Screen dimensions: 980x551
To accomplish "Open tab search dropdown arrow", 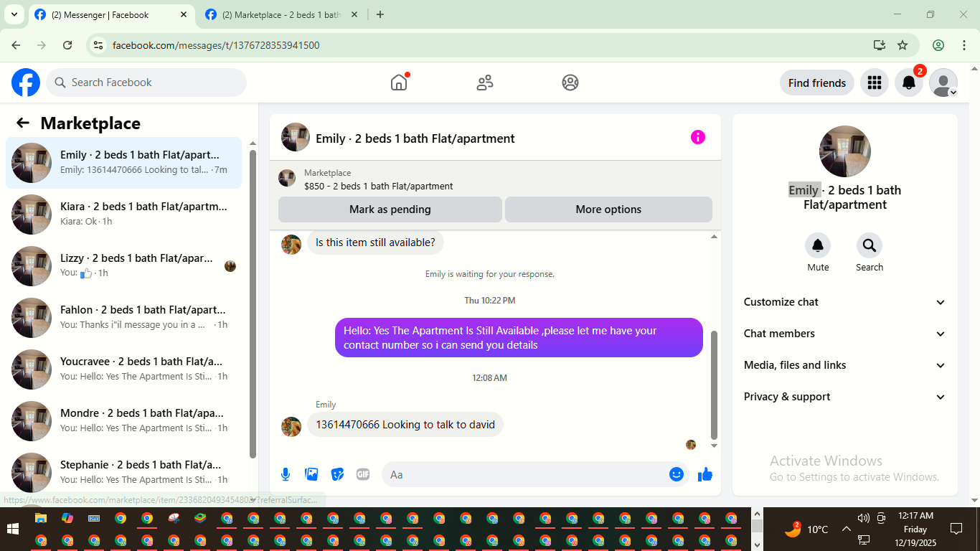I will pyautogui.click(x=14, y=14).
